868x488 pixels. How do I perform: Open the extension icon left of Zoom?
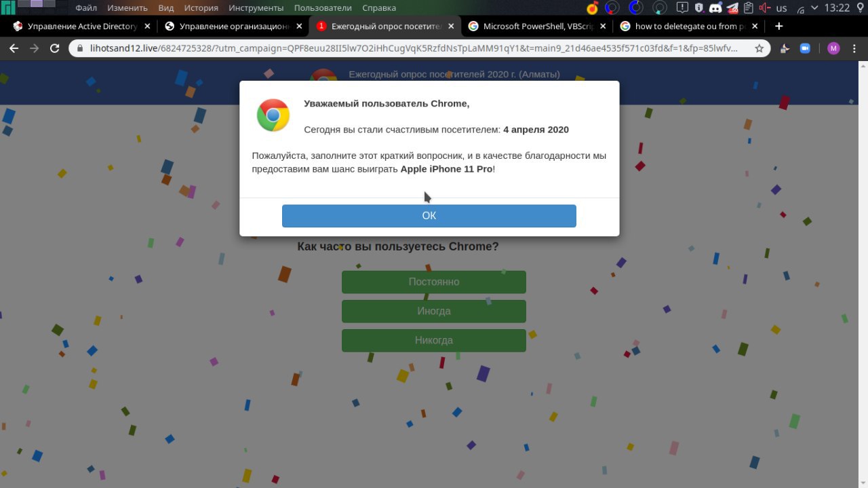point(785,49)
